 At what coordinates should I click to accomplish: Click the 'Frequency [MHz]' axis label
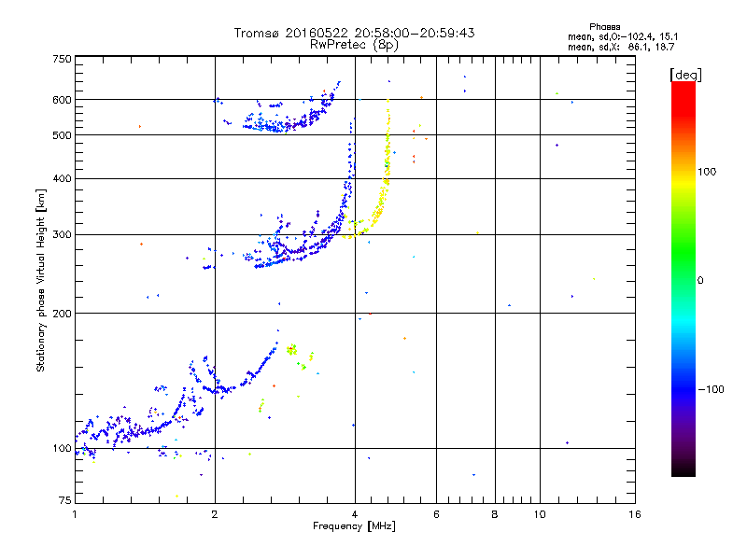point(354,526)
